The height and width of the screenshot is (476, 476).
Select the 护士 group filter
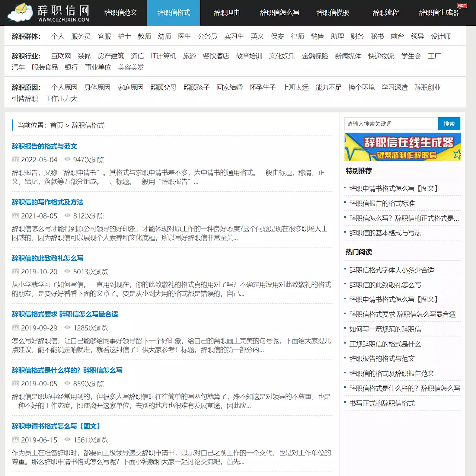[x=124, y=36]
